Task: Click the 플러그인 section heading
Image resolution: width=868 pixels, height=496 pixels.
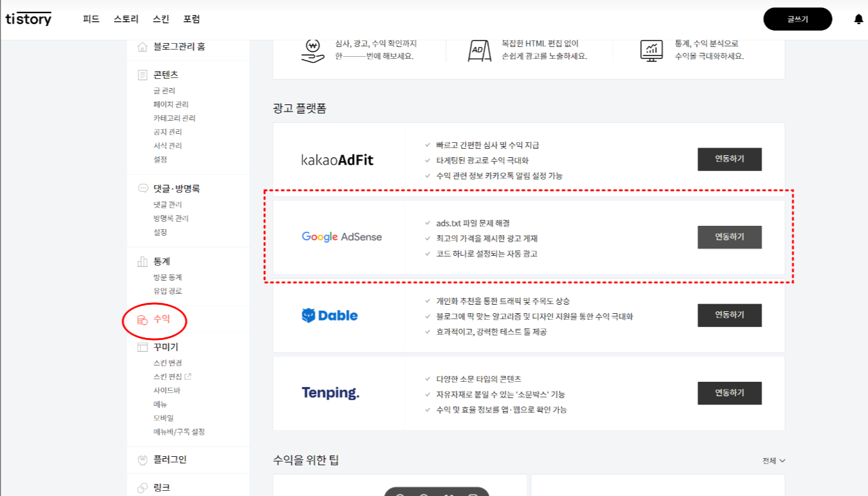Action: click(x=170, y=460)
